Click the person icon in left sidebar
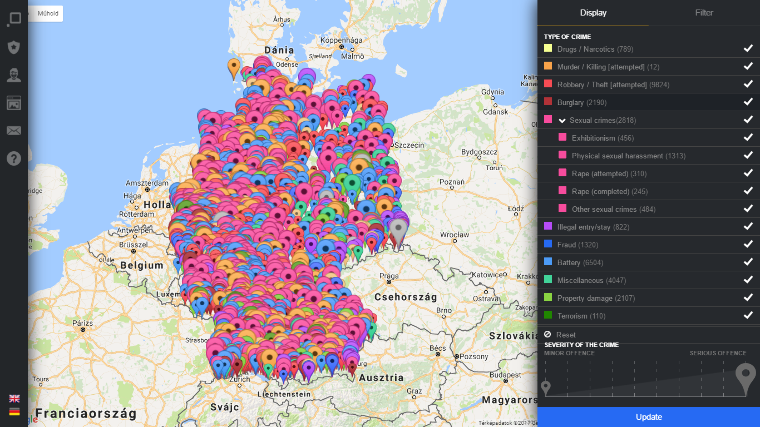The height and width of the screenshot is (427, 760). pos(14,75)
